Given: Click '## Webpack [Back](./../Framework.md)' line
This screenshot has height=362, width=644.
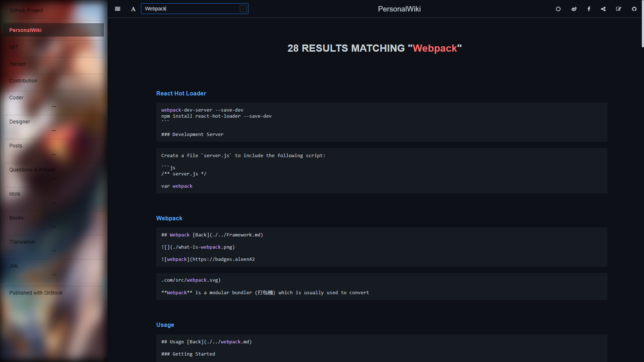Looking at the screenshot, I should (x=212, y=235).
